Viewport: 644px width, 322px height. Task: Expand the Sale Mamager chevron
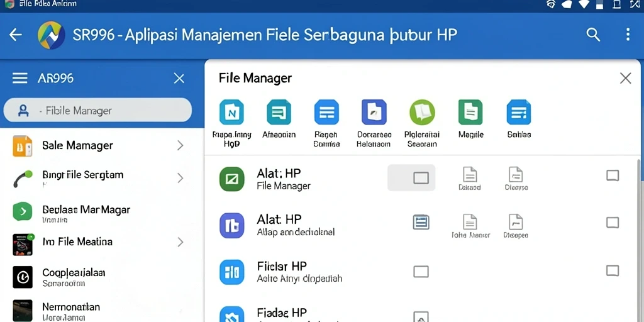tap(180, 145)
